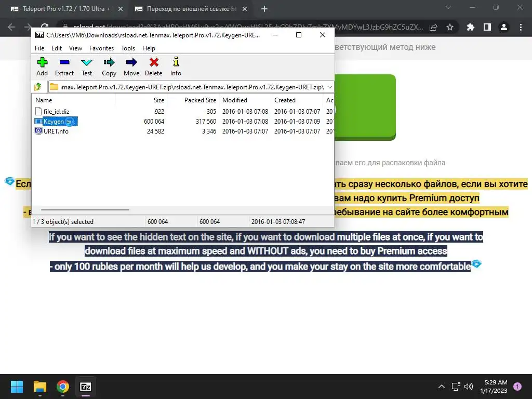Open File Explorer from the taskbar
Viewport: 532px width, 399px height.
click(x=39, y=387)
